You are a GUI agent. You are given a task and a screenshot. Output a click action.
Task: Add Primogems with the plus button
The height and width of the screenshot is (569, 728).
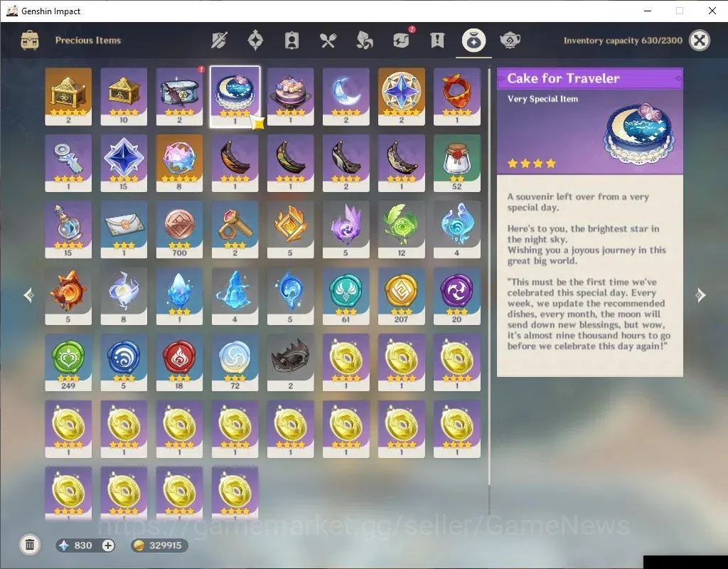pos(108,546)
